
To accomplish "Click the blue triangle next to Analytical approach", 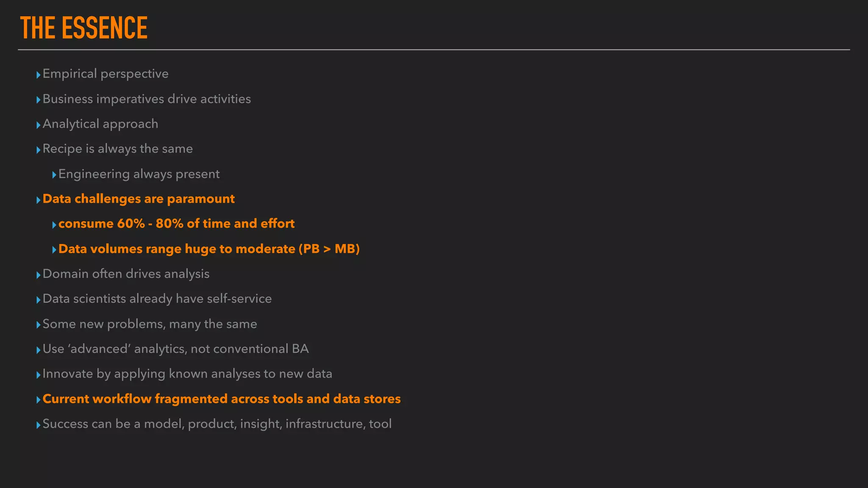I will click(x=39, y=125).
